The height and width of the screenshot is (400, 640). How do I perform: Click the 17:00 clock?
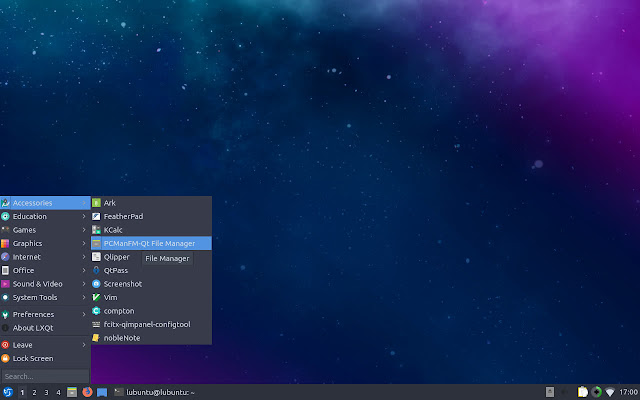pyautogui.click(x=629, y=392)
